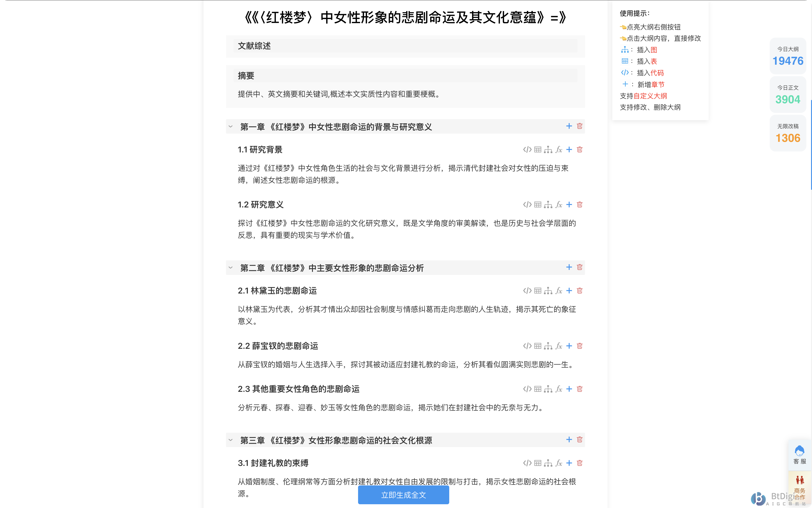This screenshot has height=508, width=812.
Task: Insert a table into section 1.2 研究意义
Action: click(538, 205)
